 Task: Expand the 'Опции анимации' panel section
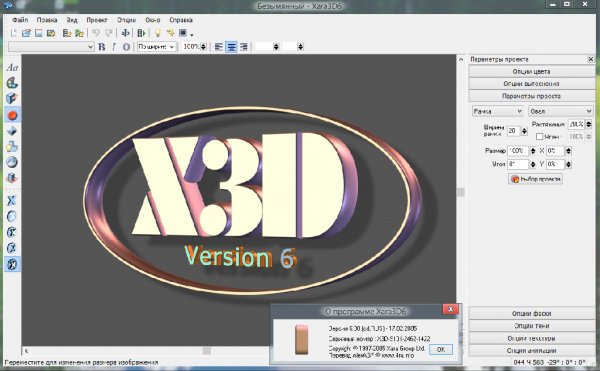tap(532, 351)
